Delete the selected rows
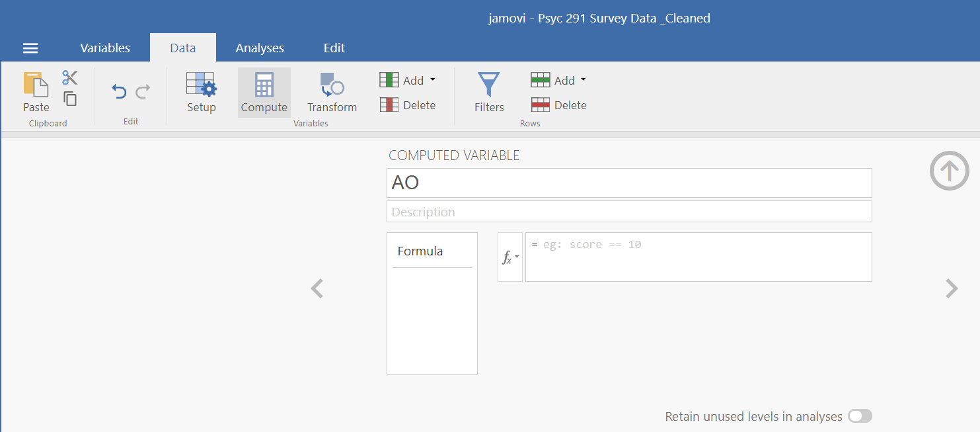The width and height of the screenshot is (980, 432). [559, 105]
